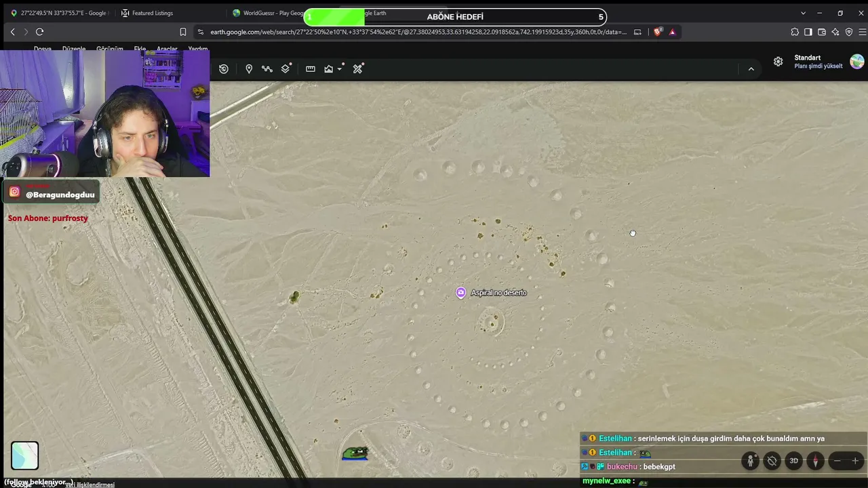Open the historical imagery time tool
This screenshot has width=868, height=488.
(224, 68)
